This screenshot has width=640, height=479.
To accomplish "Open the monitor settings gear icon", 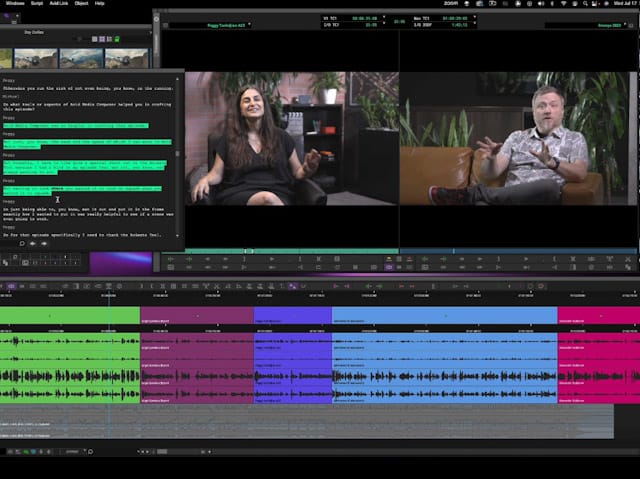I will [x=156, y=19].
